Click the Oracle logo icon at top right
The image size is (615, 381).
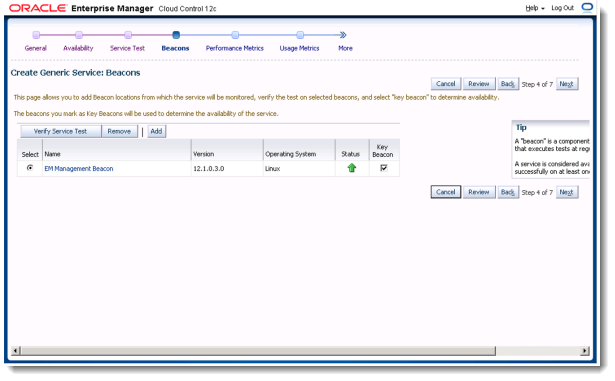coord(587,7)
